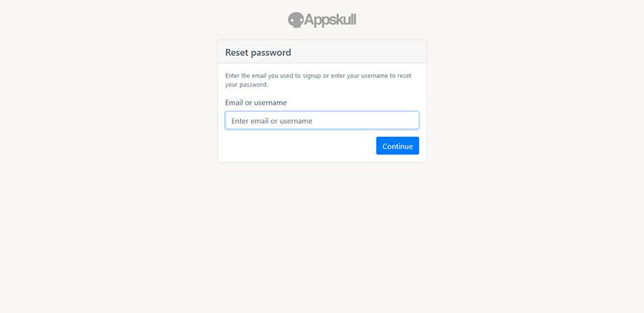Image resolution: width=644 pixels, height=313 pixels.
Task: Click the word 'Reset' in the card heading
Action: point(237,52)
